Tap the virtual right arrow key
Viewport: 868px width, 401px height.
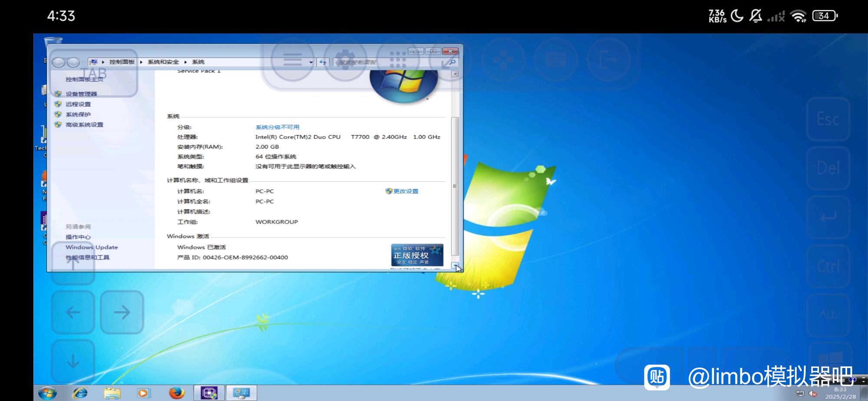[122, 312]
